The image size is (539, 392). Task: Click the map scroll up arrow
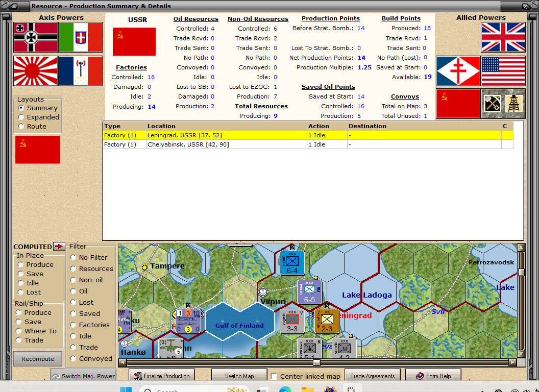click(521, 247)
